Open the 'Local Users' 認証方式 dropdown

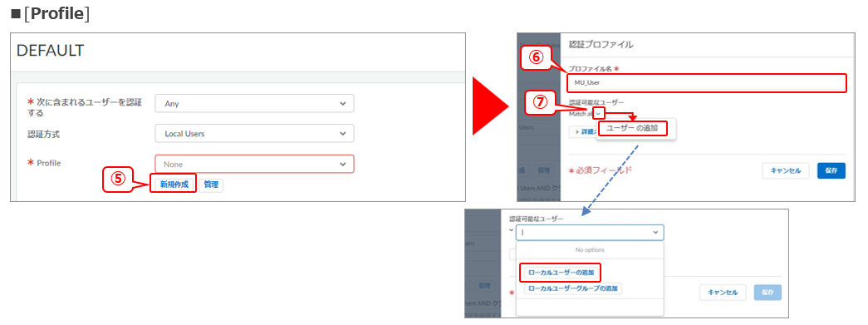[254, 134]
